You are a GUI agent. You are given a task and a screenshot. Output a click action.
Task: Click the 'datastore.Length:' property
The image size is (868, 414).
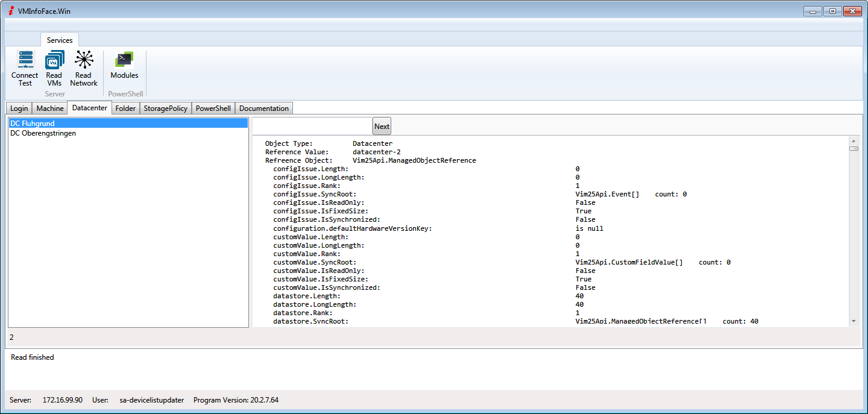tap(307, 296)
